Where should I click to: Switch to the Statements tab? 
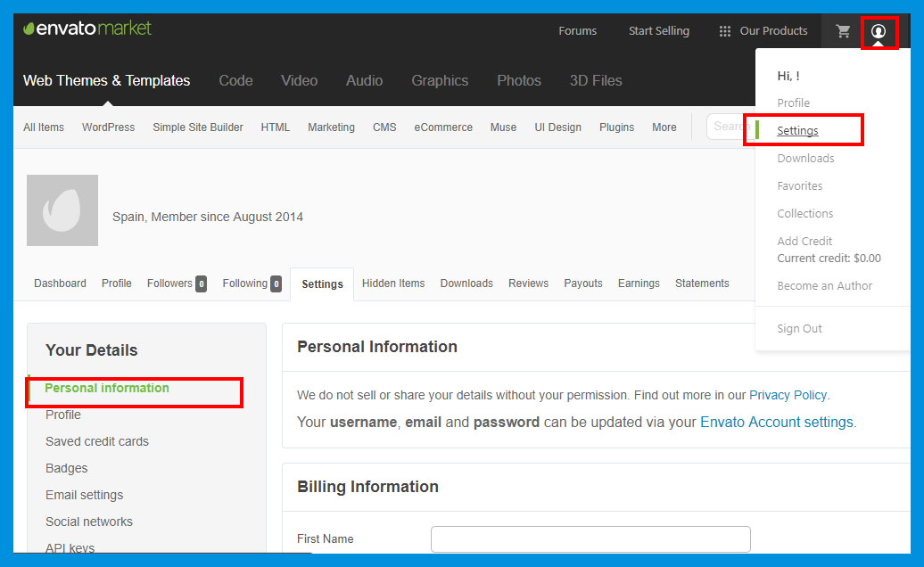point(702,283)
